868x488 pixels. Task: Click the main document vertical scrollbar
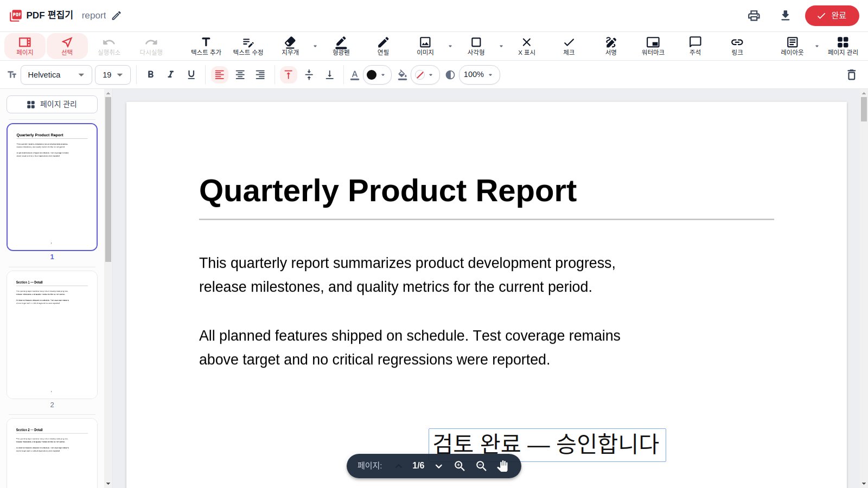point(864,110)
